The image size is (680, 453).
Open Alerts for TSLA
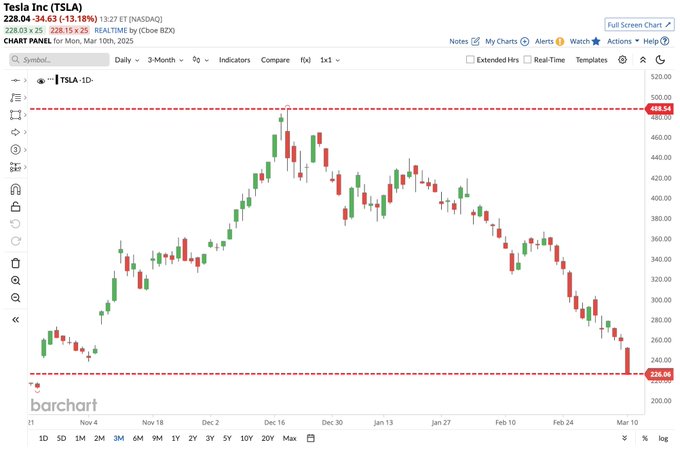549,41
